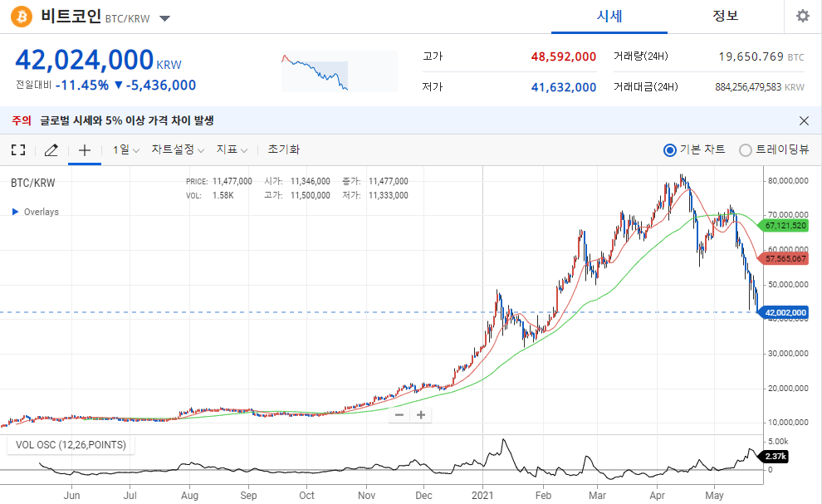Toggle fullscreen chart mode icon
Screen dimensions: 822x504
click(x=18, y=150)
